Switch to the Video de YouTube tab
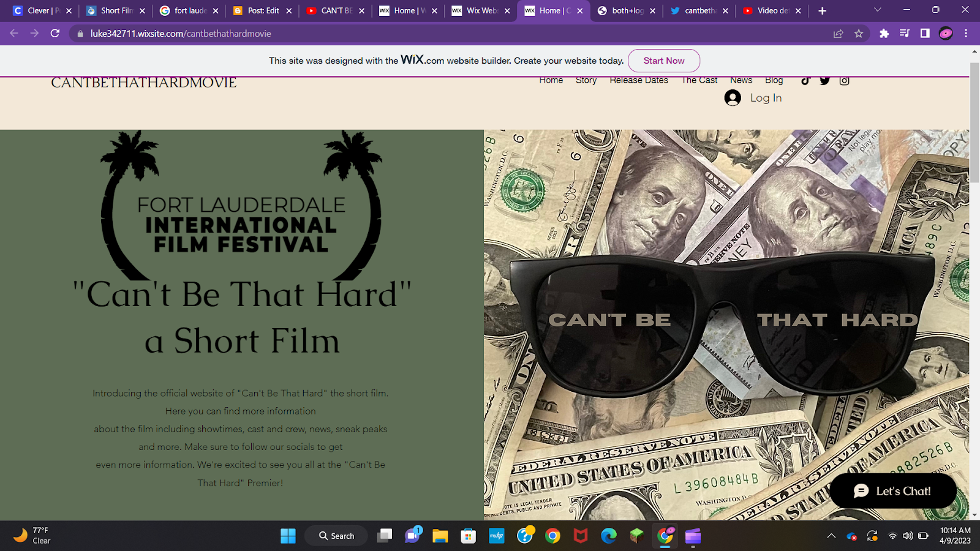 point(772,10)
